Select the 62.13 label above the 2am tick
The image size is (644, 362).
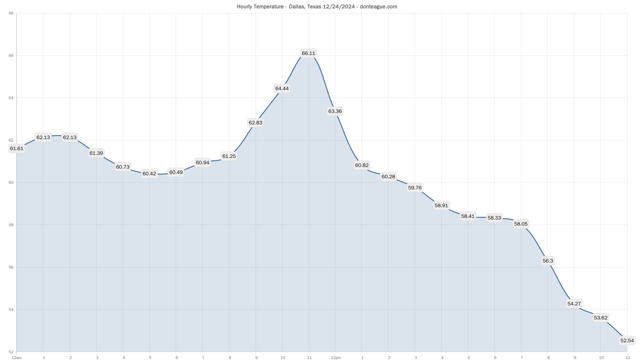(70, 137)
